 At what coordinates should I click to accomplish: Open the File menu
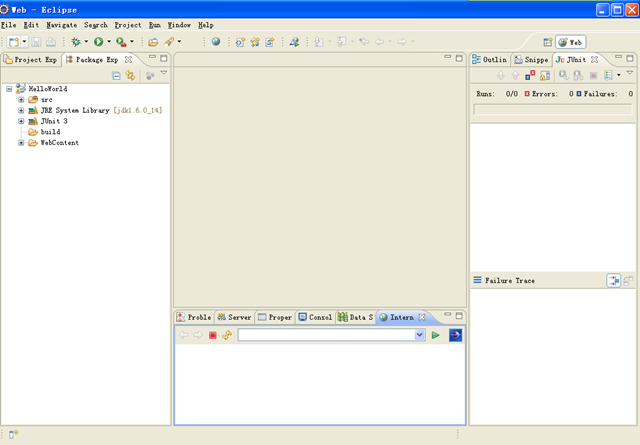pos(9,25)
